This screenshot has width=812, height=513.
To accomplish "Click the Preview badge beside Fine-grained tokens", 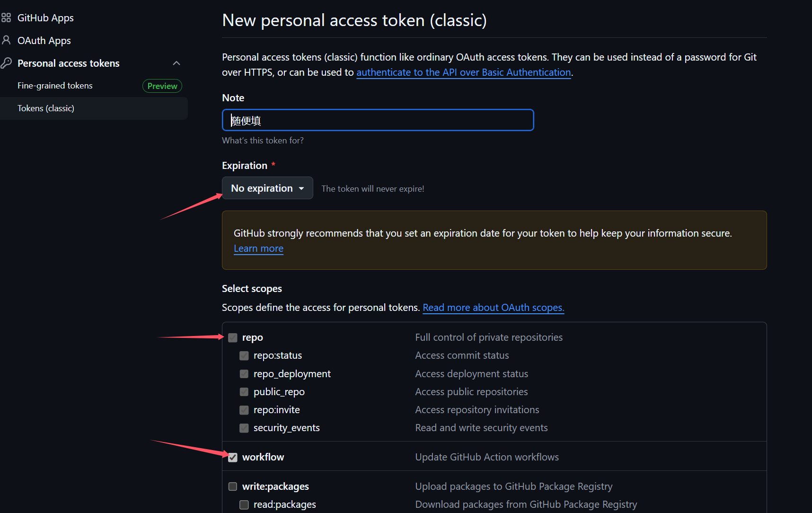I will 162,86.
